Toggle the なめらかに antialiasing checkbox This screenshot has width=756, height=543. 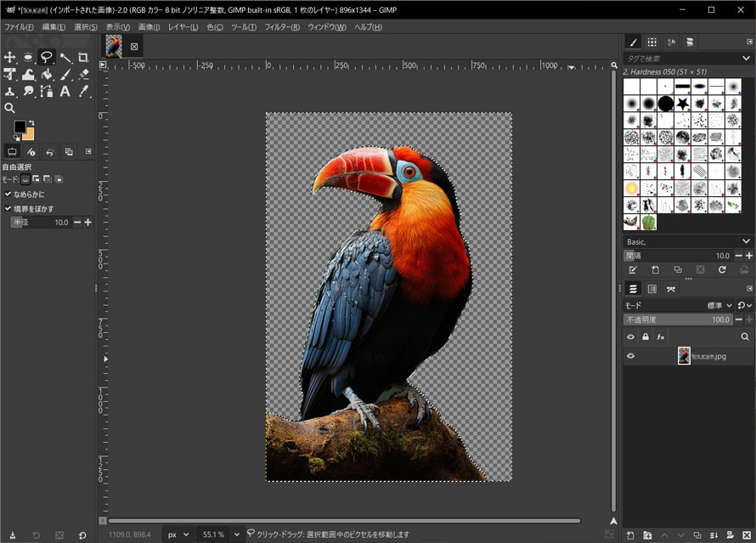tap(8, 194)
